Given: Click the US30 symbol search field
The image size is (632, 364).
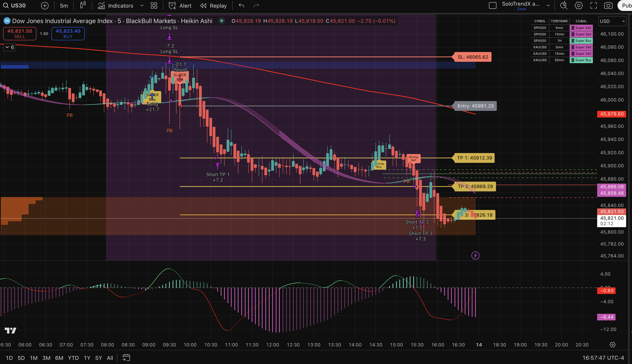Looking at the screenshot, I should tap(18, 5).
